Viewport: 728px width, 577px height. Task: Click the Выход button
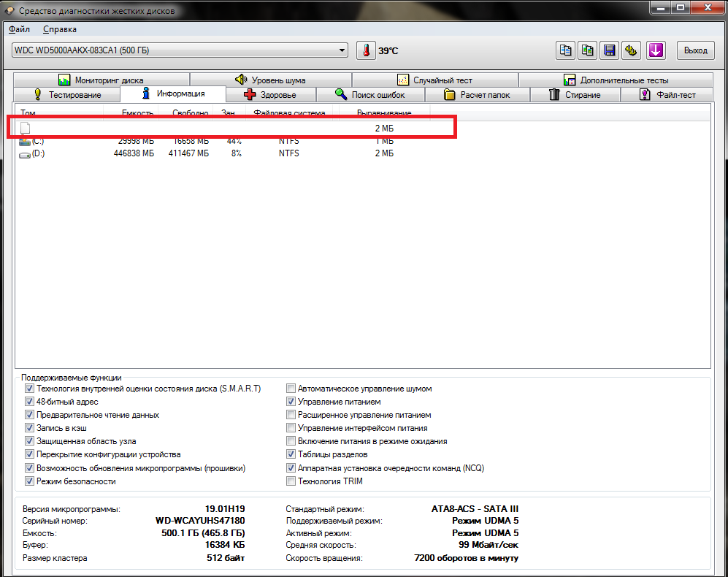coord(695,50)
